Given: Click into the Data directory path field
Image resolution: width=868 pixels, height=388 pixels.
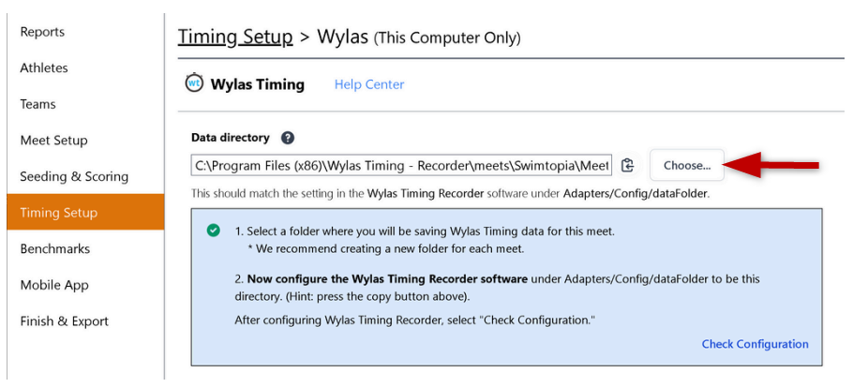Looking at the screenshot, I should point(401,165).
